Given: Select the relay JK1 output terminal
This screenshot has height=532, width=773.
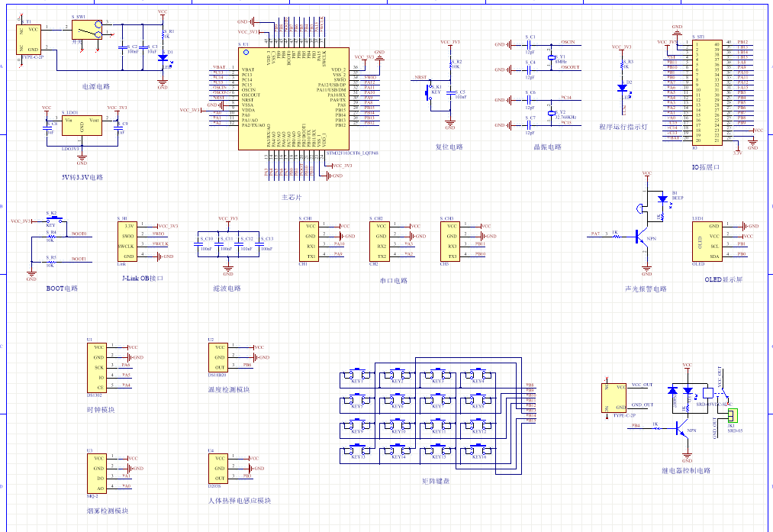Looking at the screenshot, I should coord(733,415).
